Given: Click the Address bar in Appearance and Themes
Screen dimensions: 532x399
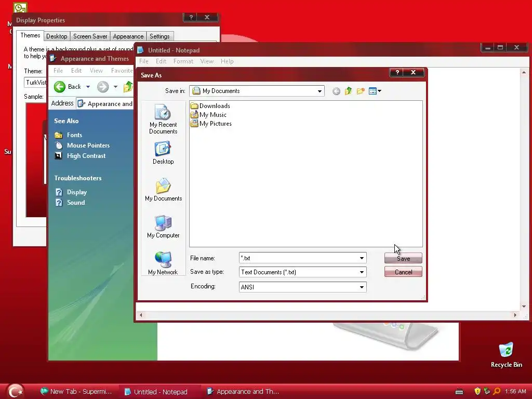Looking at the screenshot, I should [x=105, y=103].
